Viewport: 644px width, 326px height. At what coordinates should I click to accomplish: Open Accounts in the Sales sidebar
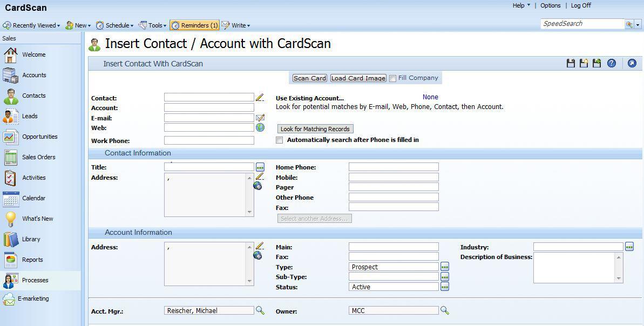coord(33,75)
